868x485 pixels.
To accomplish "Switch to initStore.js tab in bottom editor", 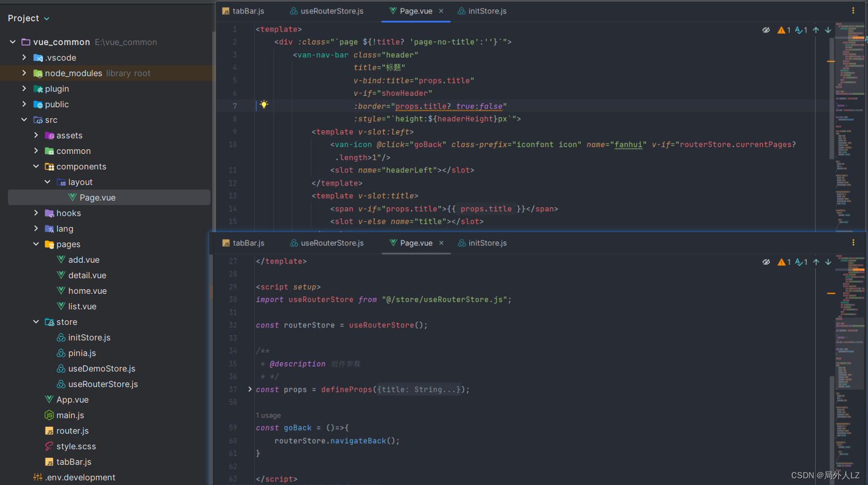I will tap(482, 243).
